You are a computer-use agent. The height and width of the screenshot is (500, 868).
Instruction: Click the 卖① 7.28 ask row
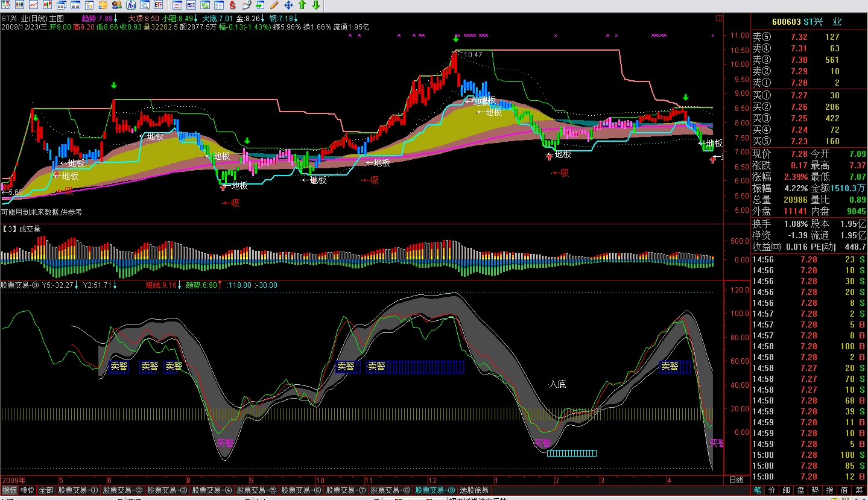(x=809, y=83)
